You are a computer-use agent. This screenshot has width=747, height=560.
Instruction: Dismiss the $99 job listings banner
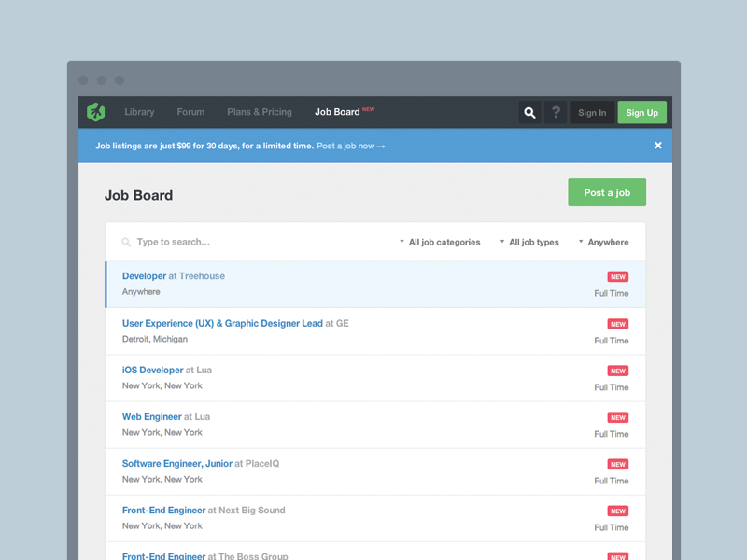pos(658,146)
